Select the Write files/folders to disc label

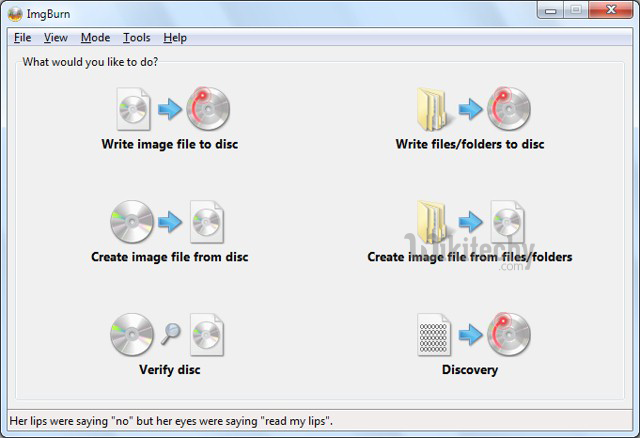point(470,144)
